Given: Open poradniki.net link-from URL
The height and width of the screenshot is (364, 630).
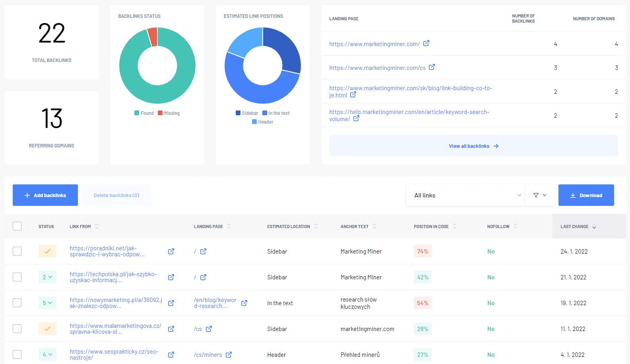Looking at the screenshot, I should coord(107,251).
